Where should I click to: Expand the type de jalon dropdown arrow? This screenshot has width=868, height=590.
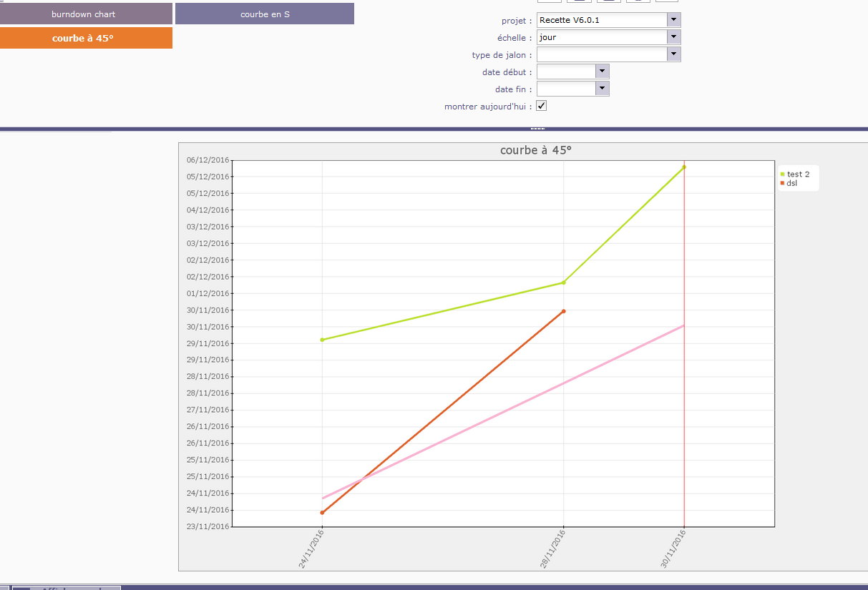[x=673, y=54]
